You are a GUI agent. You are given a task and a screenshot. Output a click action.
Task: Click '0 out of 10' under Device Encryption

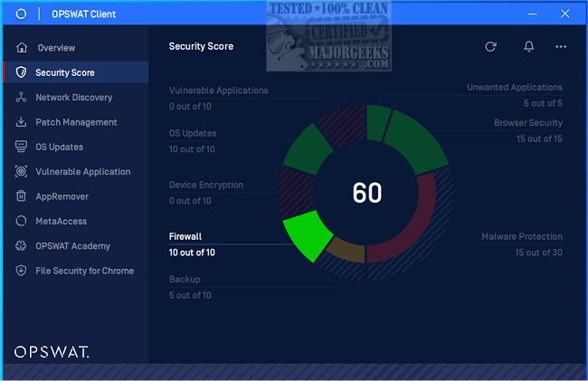pyautogui.click(x=190, y=201)
